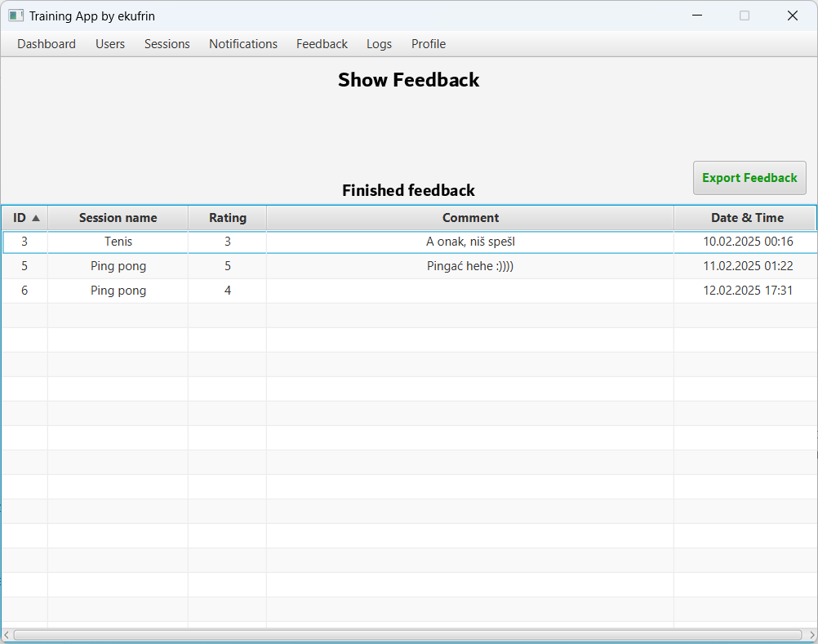818x644 pixels.
Task: Open the Logs menu
Action: [x=380, y=44]
